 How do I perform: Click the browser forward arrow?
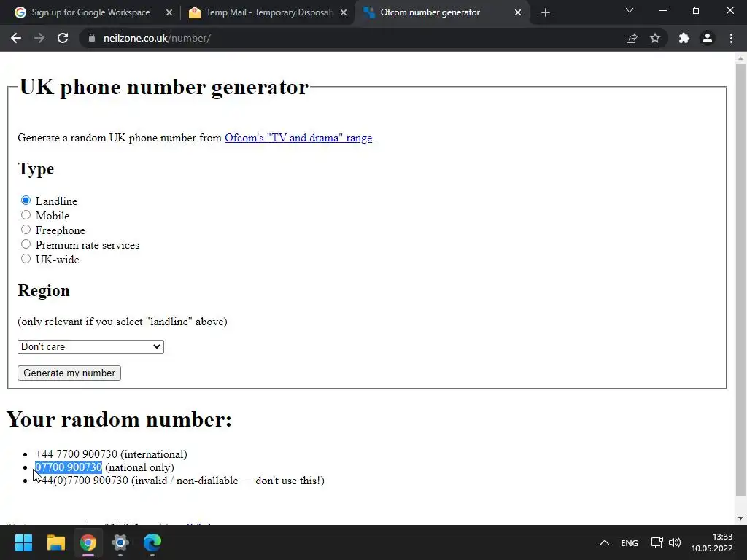coord(39,38)
